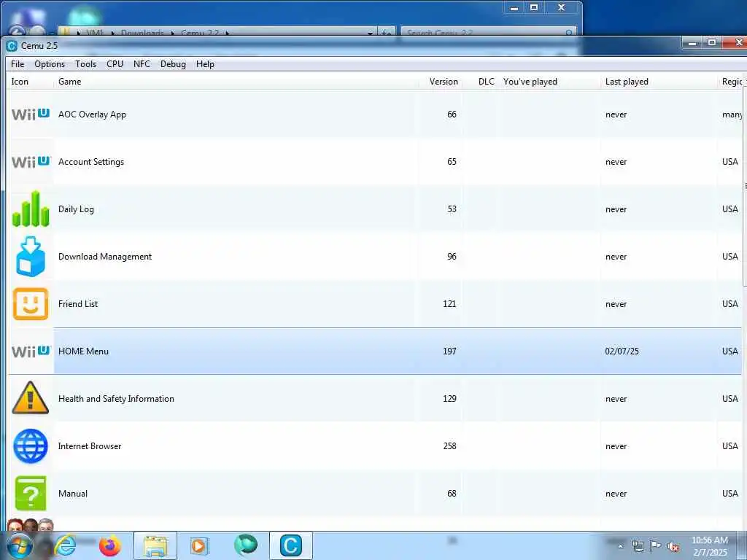
Task: Click the AOC Overlay App Wii U icon
Action: point(31,114)
